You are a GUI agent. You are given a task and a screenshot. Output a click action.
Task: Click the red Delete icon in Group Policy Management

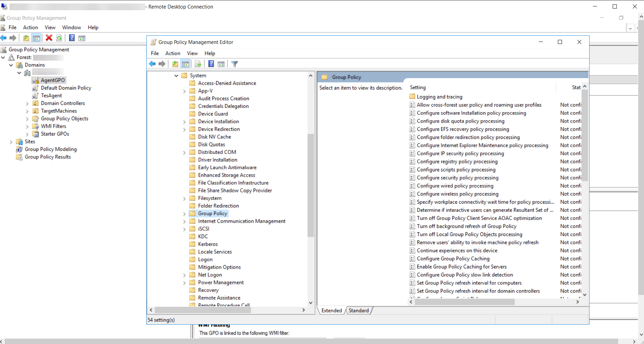[x=49, y=38]
